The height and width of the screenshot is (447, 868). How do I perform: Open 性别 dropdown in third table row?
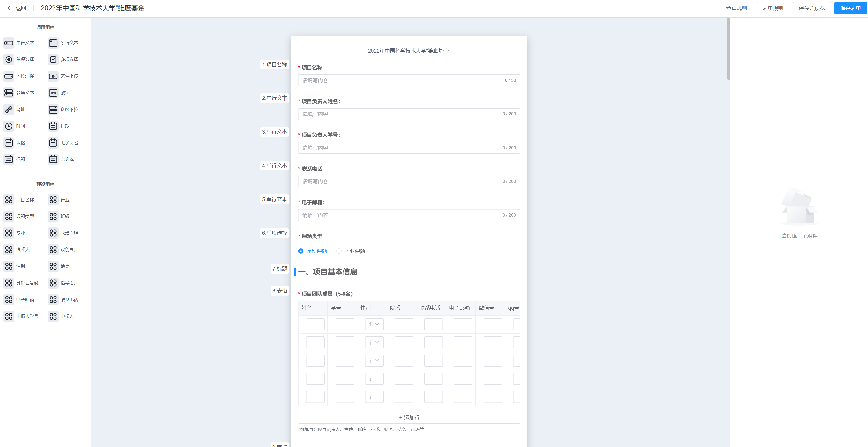click(374, 361)
